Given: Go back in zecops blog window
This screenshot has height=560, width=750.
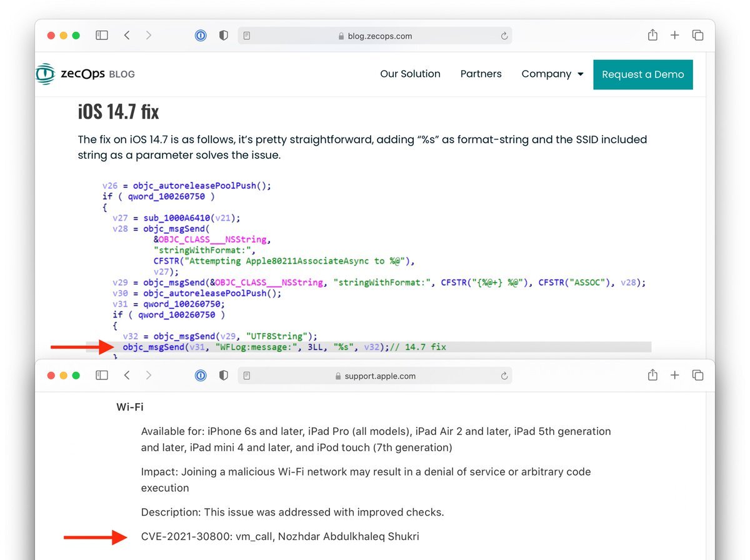Looking at the screenshot, I should 127,36.
